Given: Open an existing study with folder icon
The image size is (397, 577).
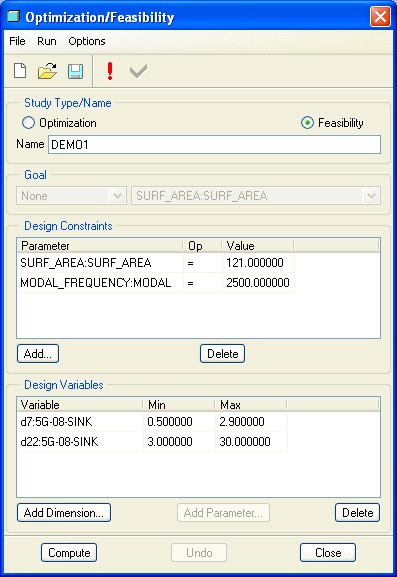Looking at the screenshot, I should [47, 71].
